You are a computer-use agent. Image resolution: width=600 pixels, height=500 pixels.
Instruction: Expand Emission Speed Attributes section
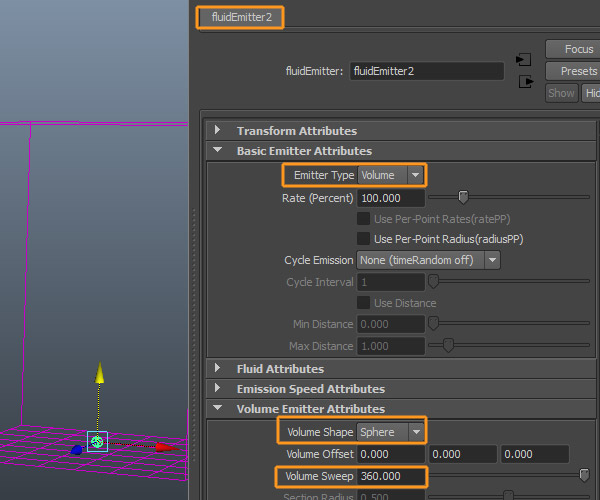point(217,388)
